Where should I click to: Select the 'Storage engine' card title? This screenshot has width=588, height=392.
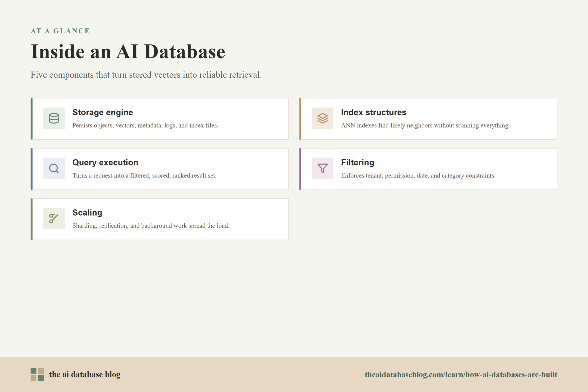pyautogui.click(x=102, y=113)
